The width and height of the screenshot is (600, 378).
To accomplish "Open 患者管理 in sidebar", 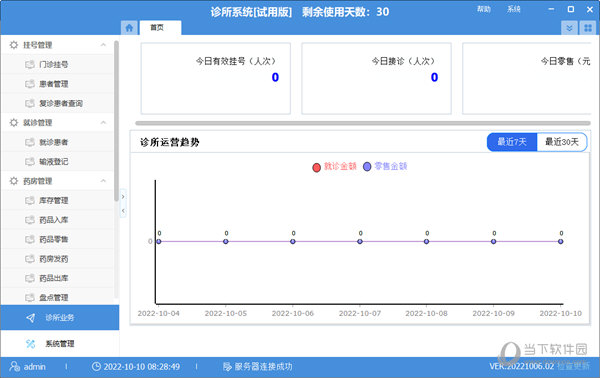I will (x=58, y=84).
